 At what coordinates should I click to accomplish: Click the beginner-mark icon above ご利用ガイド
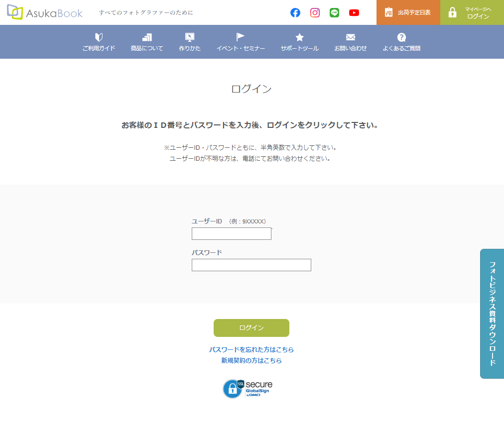tap(99, 37)
